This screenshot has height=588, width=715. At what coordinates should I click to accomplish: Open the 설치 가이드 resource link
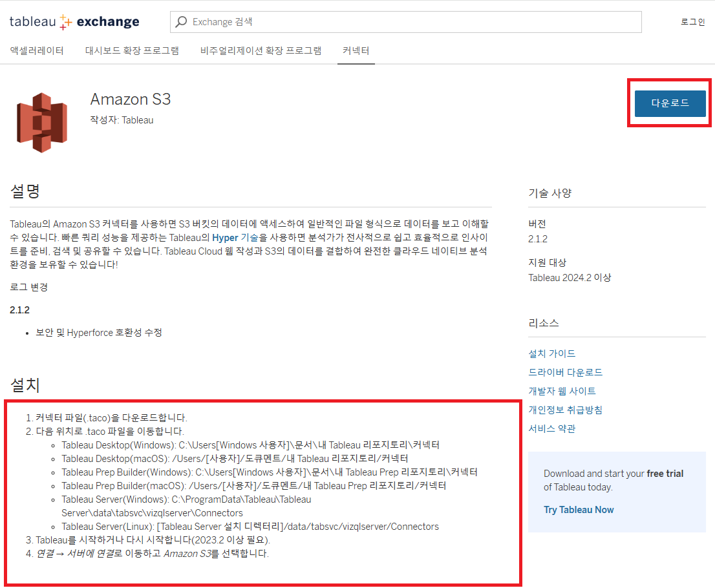551,353
